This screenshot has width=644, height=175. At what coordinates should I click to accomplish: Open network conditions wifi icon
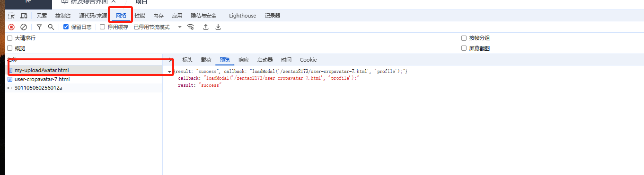[191, 27]
